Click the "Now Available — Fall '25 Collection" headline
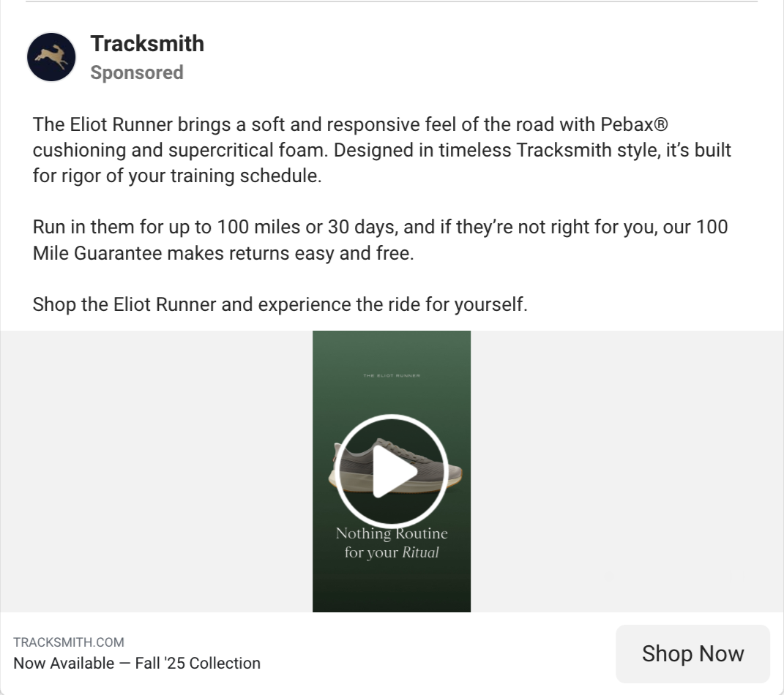 click(137, 664)
